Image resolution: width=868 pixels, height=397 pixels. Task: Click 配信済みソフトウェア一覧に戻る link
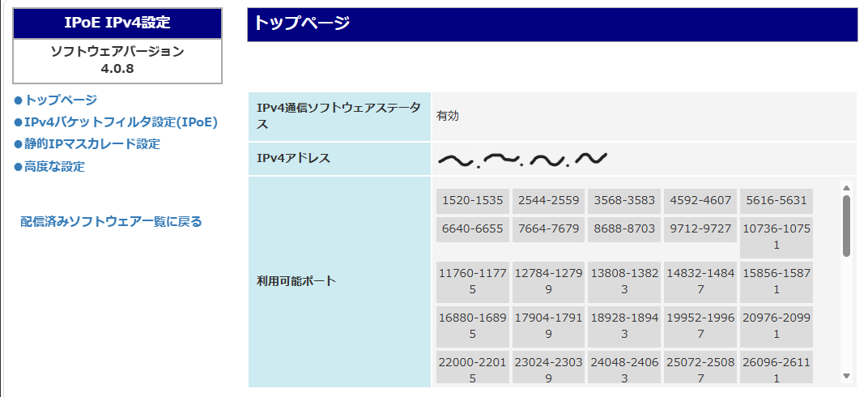pyautogui.click(x=111, y=221)
